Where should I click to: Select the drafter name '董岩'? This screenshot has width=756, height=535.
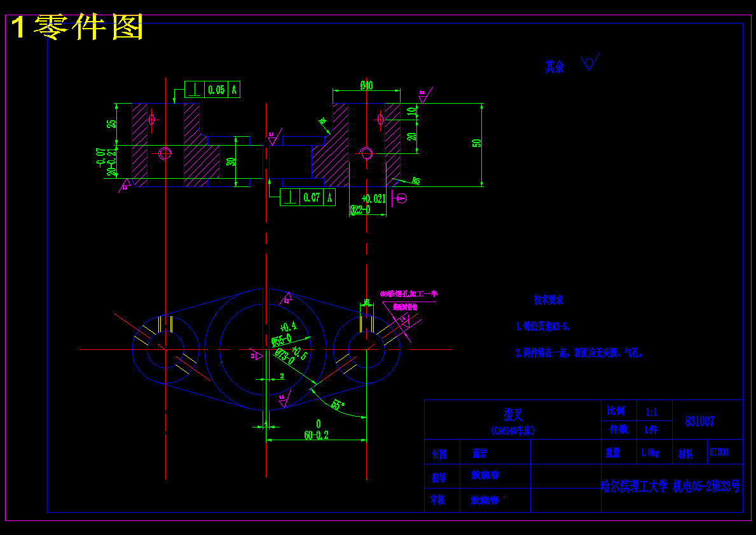pyautogui.click(x=479, y=453)
